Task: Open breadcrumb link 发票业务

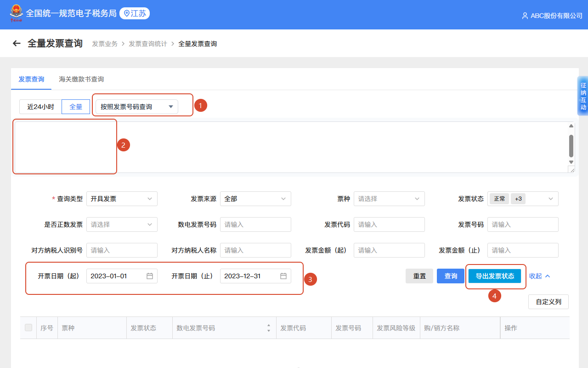Action: pyautogui.click(x=105, y=43)
